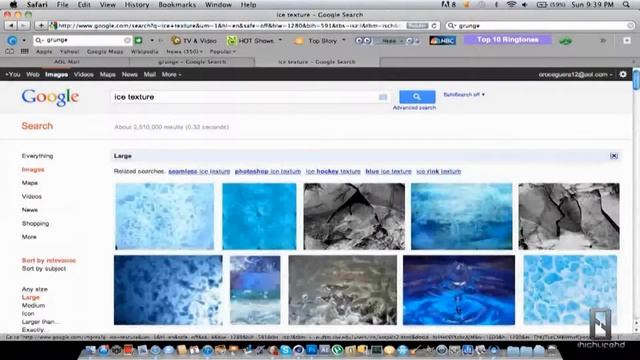The width and height of the screenshot is (640, 360).
Task: Open the arrow next to AOL logo
Action: pyautogui.click(x=24, y=40)
